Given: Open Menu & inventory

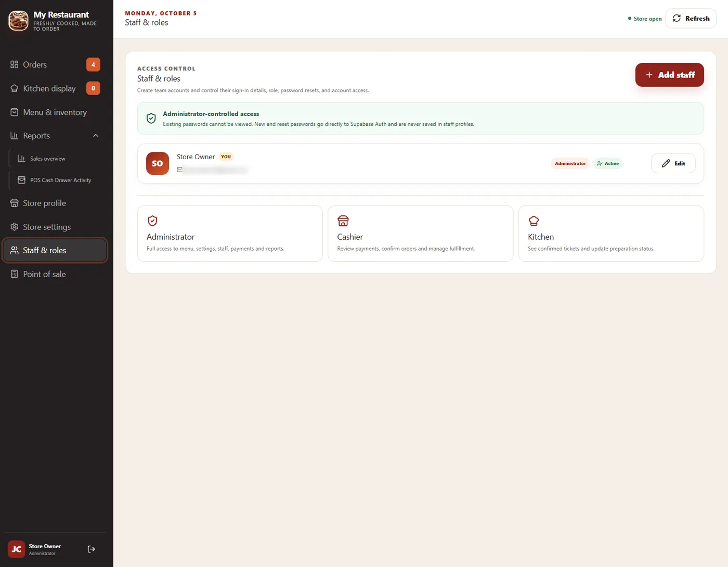Looking at the screenshot, I should 55,112.
